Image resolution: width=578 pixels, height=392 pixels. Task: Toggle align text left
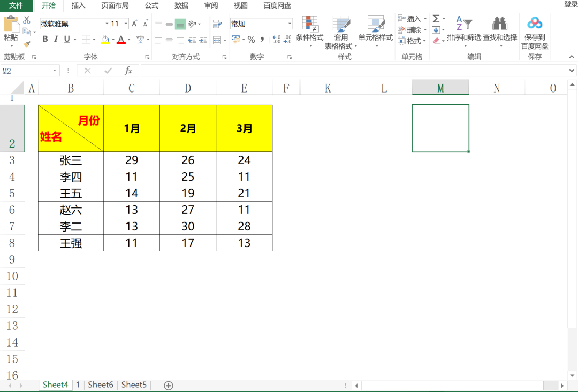[x=158, y=40]
